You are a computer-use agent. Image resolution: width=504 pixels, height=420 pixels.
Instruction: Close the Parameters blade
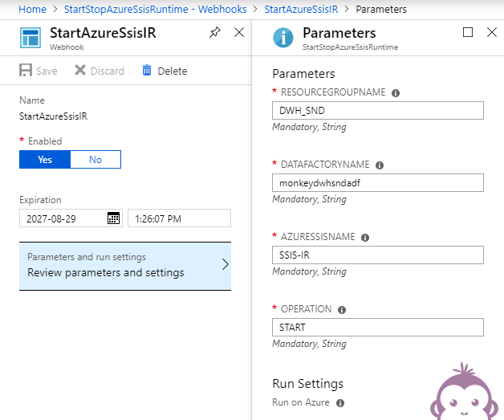coord(492,32)
